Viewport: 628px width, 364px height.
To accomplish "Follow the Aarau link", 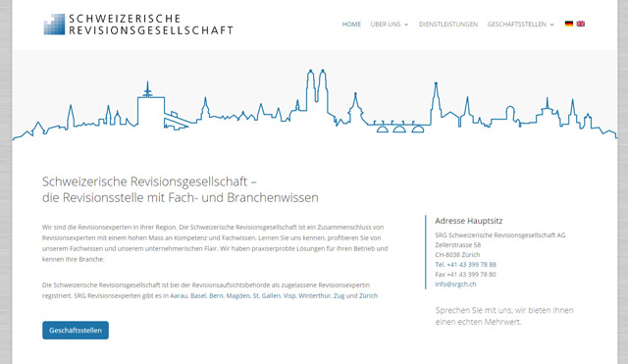I will tap(179, 296).
